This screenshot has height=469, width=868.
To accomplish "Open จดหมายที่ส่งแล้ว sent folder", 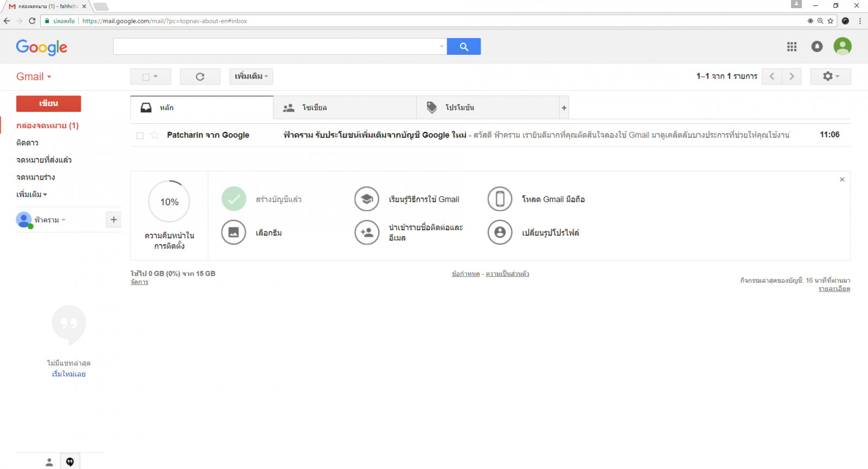I will click(x=44, y=160).
